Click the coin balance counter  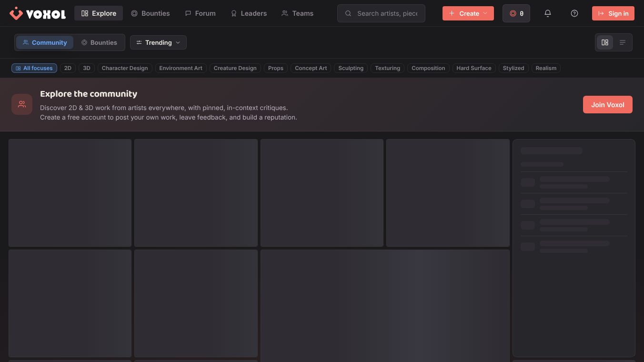pos(516,13)
